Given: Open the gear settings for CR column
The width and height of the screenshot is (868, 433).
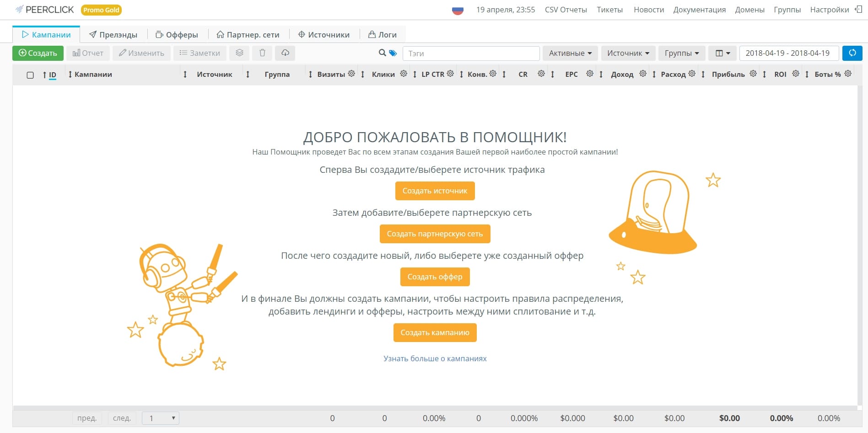Looking at the screenshot, I should [x=541, y=74].
